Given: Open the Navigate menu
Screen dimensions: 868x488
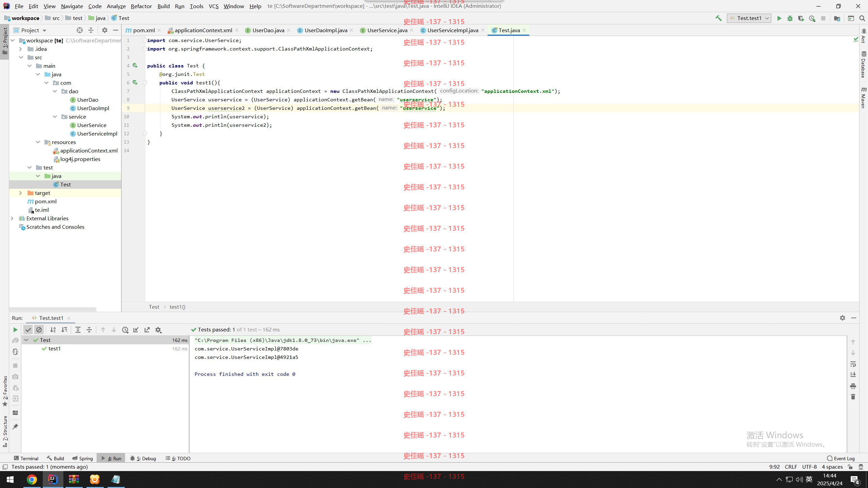Looking at the screenshot, I should (x=72, y=6).
